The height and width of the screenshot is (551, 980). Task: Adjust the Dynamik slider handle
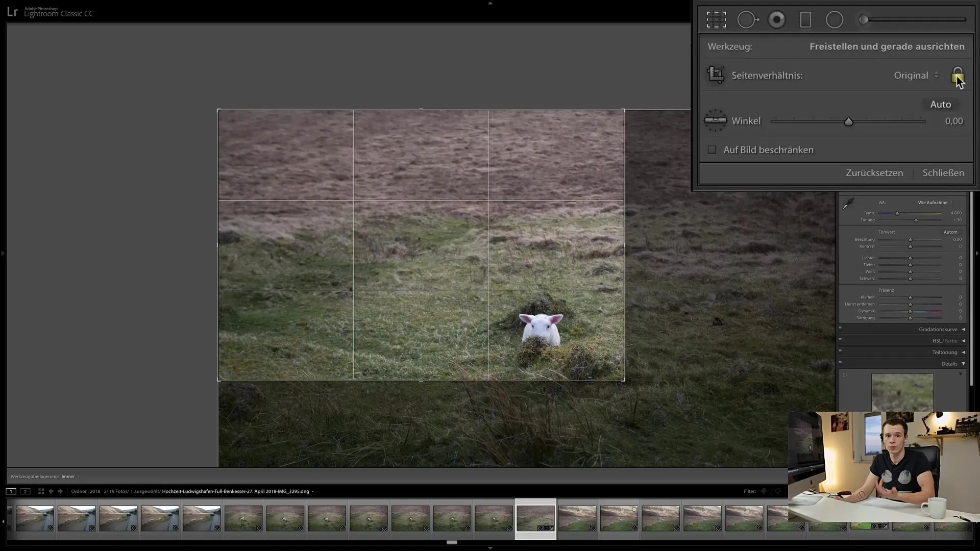(x=910, y=311)
